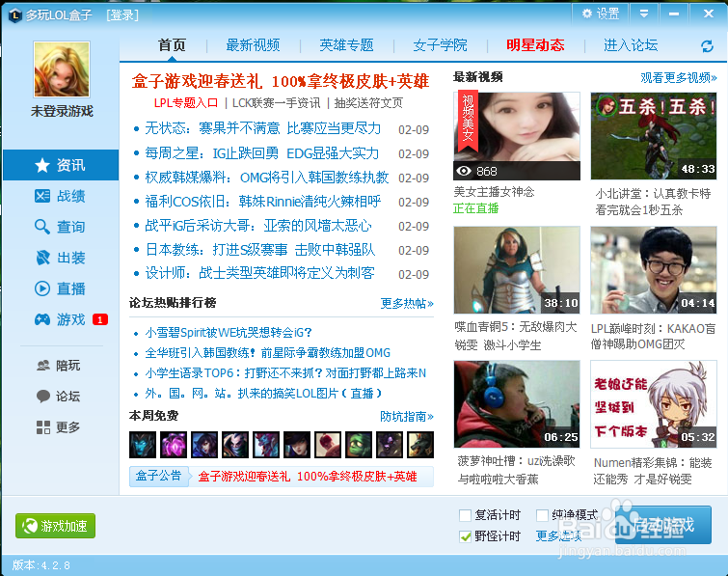
Task: Switch to the 首页 tab
Action: [172, 45]
